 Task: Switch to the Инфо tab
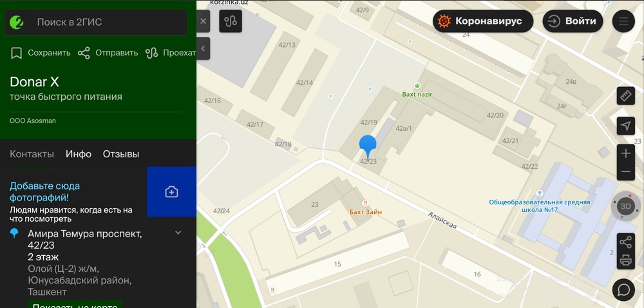pyautogui.click(x=79, y=154)
